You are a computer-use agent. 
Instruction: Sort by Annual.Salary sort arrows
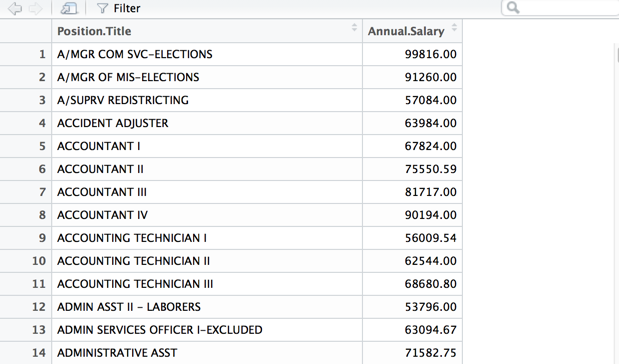tap(454, 27)
